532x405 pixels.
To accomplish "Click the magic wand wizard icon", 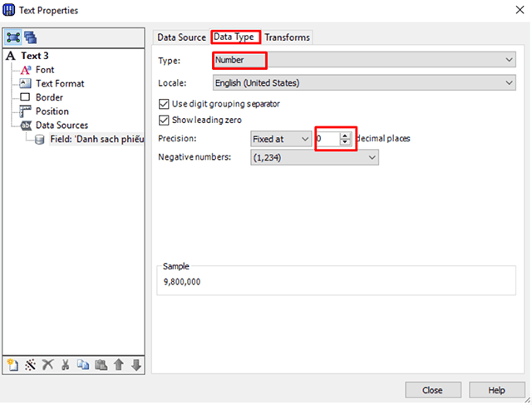I will tap(30, 364).
